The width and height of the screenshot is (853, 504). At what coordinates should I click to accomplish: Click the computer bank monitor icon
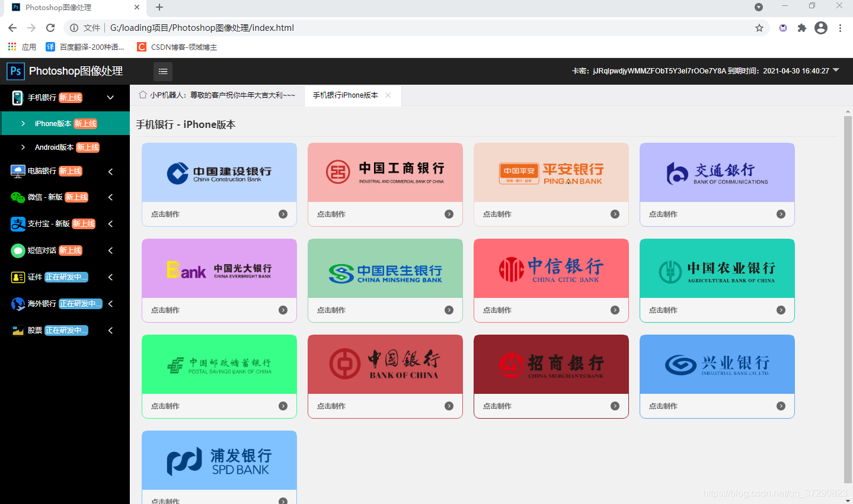click(x=18, y=171)
